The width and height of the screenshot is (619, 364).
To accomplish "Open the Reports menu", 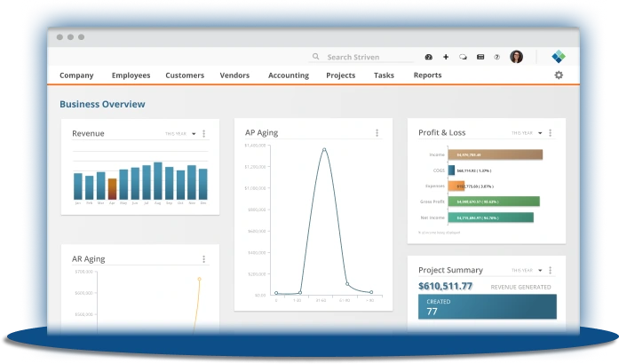I will click(x=427, y=75).
